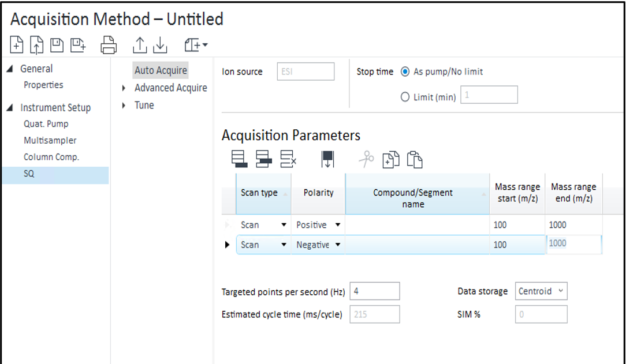Click the copy rows icon
Image resolution: width=626 pixels, height=364 pixels.
(x=390, y=159)
